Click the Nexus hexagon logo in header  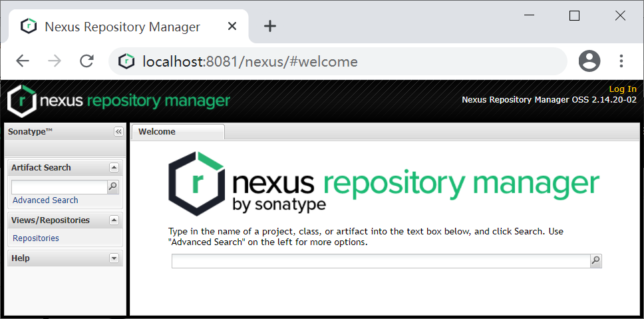point(21,101)
